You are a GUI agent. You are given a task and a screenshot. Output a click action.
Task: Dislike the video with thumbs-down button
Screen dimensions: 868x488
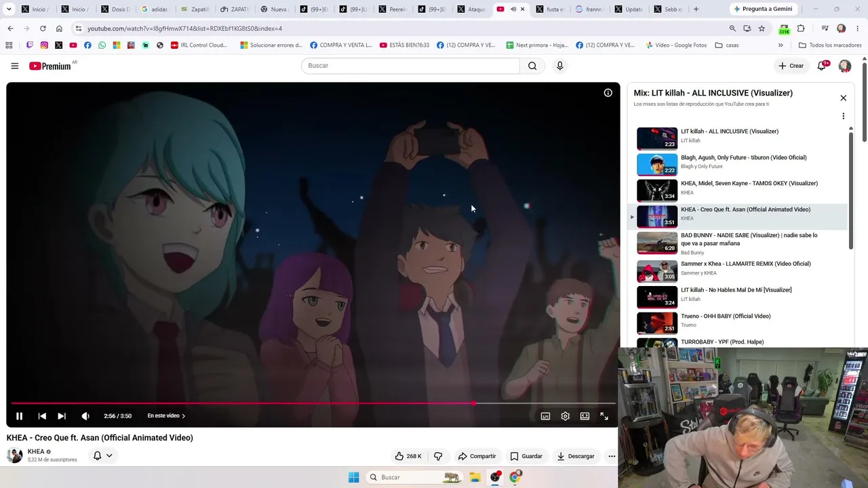pyautogui.click(x=438, y=456)
